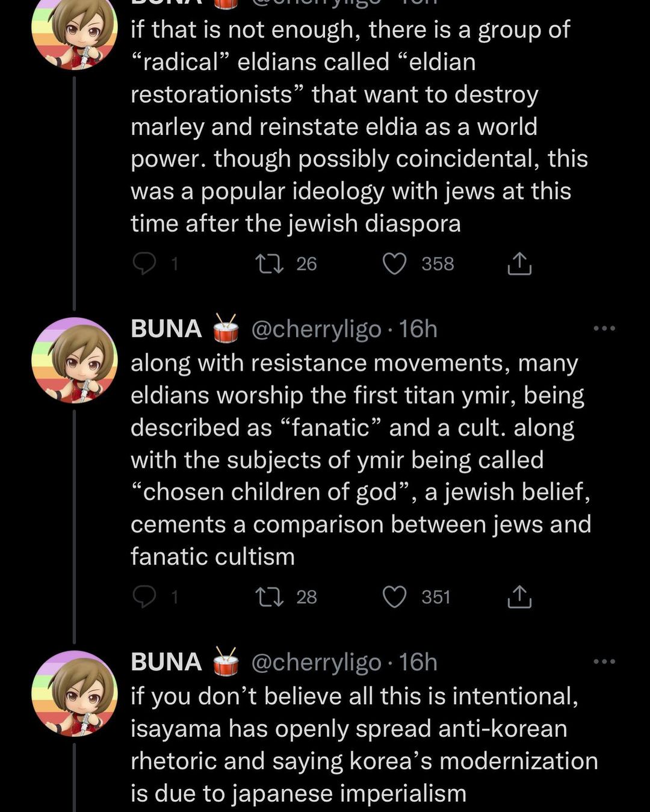650x812 pixels.
Task: Retweet the tweet with 26 retweets
Action: (269, 264)
